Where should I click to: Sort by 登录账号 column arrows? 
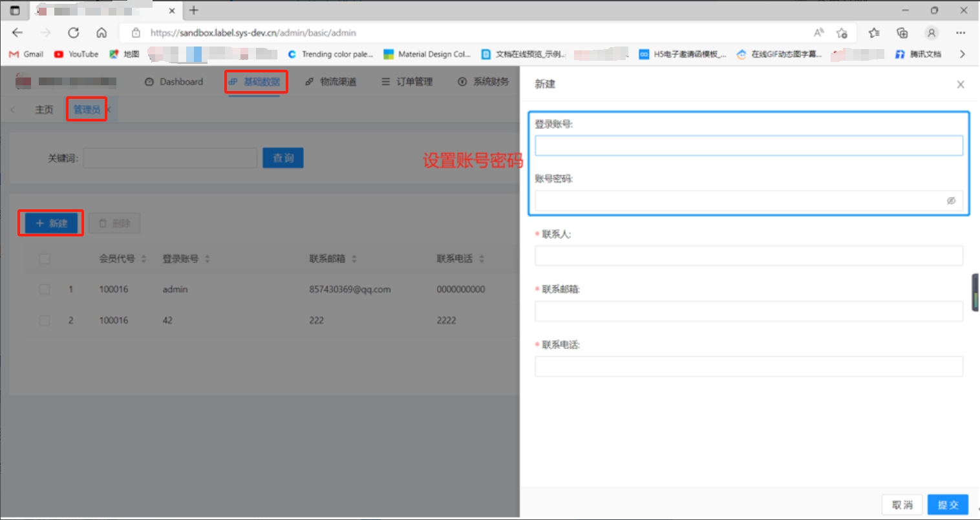[x=208, y=259]
